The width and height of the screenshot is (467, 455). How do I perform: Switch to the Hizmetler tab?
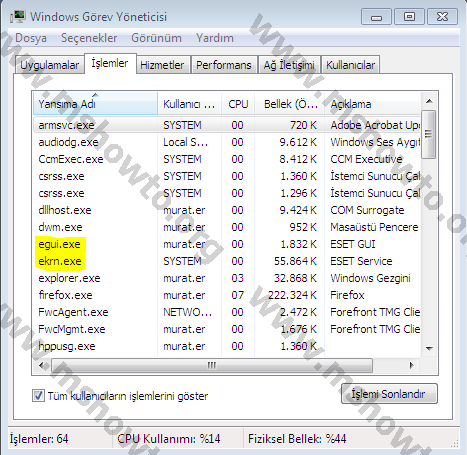point(162,65)
